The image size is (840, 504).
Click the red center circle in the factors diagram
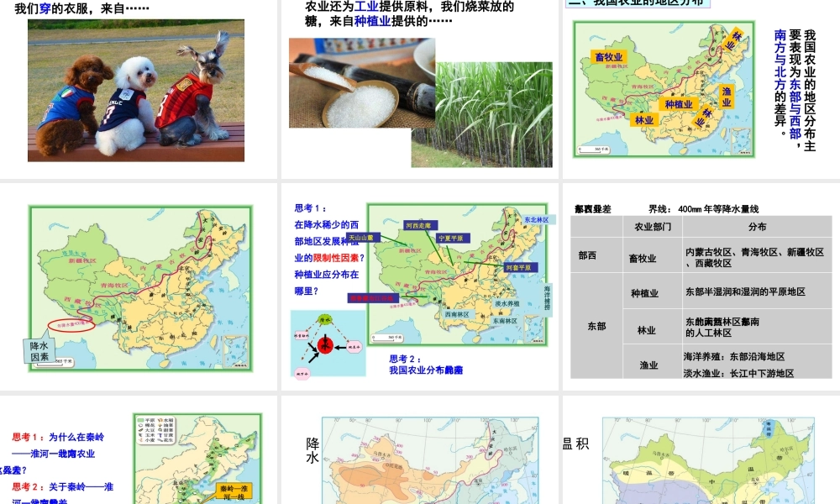click(325, 345)
